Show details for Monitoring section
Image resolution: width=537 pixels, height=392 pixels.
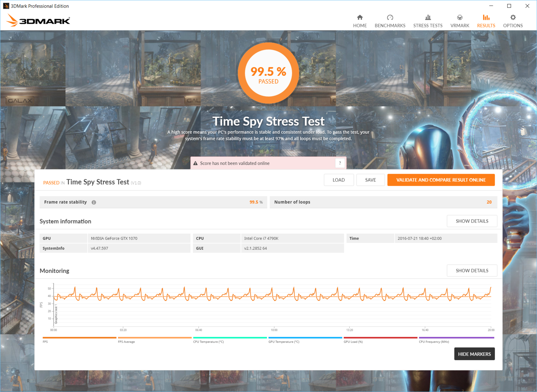coord(472,270)
